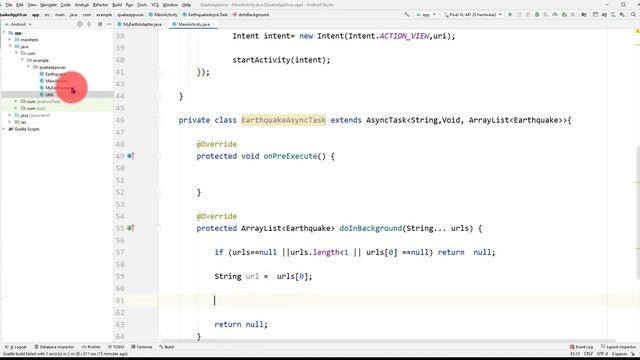The image size is (640, 360).
Task: Open the Tools menu
Action: (142, 5)
